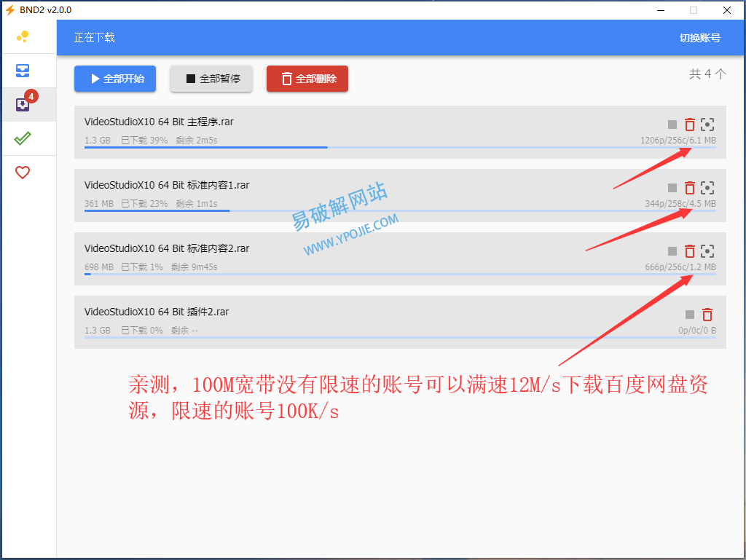Open the favorites heart icon
Image resolution: width=746 pixels, height=560 pixels.
23,173
